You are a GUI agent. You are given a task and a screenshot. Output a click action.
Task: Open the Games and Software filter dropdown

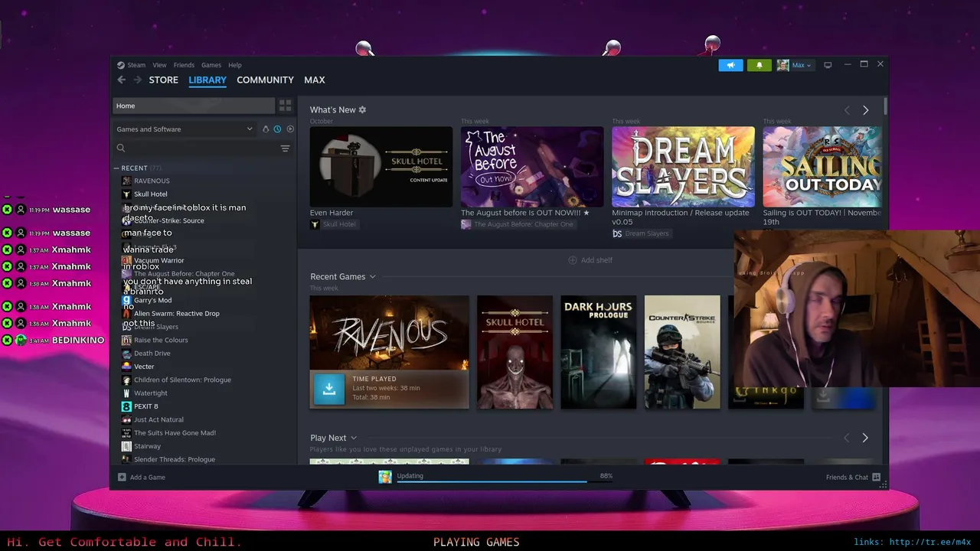point(185,129)
